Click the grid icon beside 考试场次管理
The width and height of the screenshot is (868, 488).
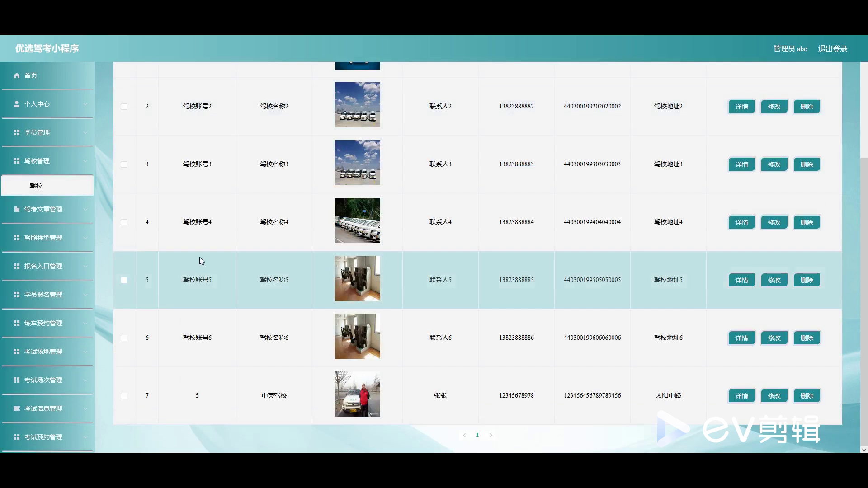(x=17, y=380)
